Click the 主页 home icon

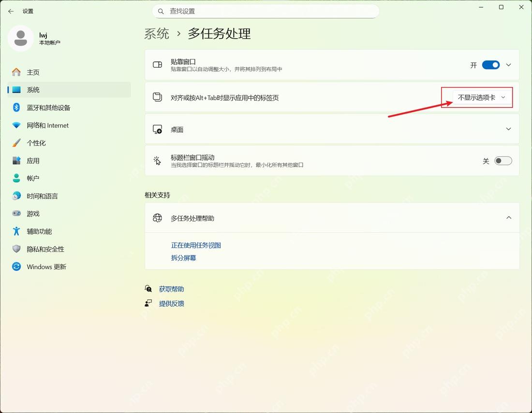coord(16,72)
